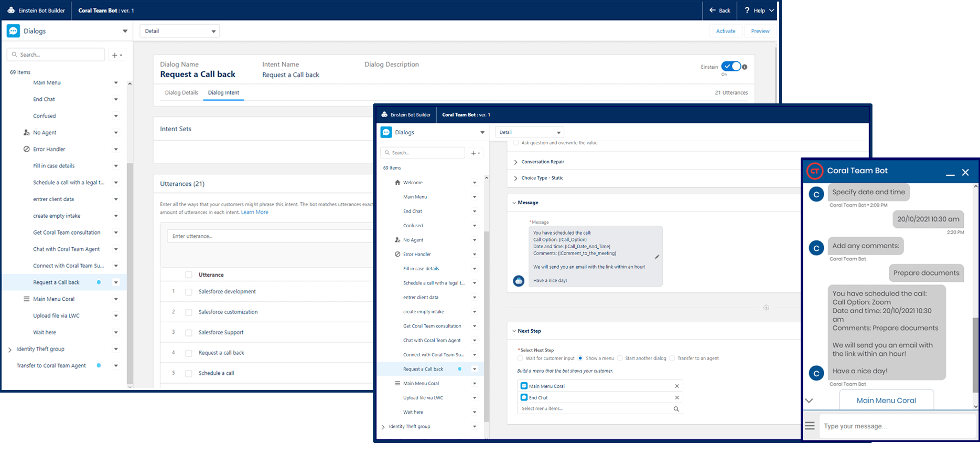Check the Salesforce customization utterance checkbox

pos(189,312)
